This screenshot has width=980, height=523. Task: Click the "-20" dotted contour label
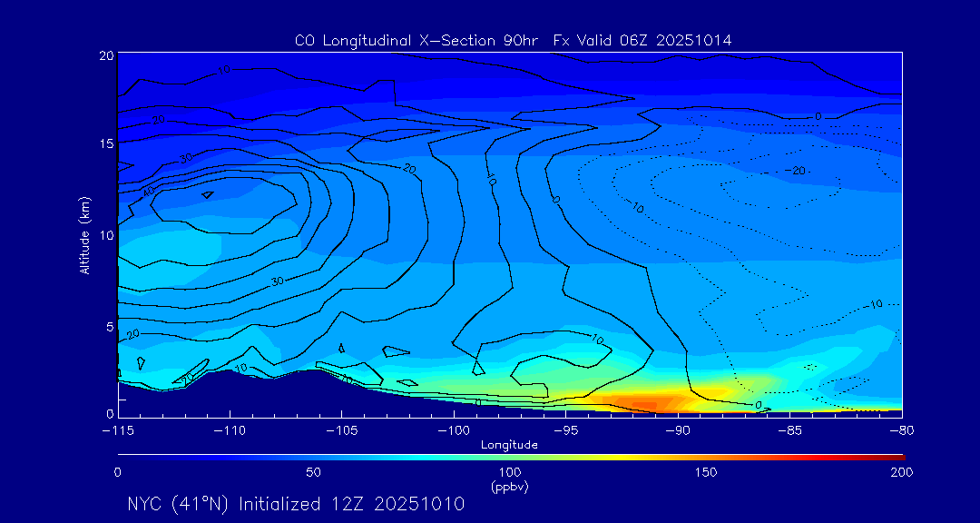796,171
